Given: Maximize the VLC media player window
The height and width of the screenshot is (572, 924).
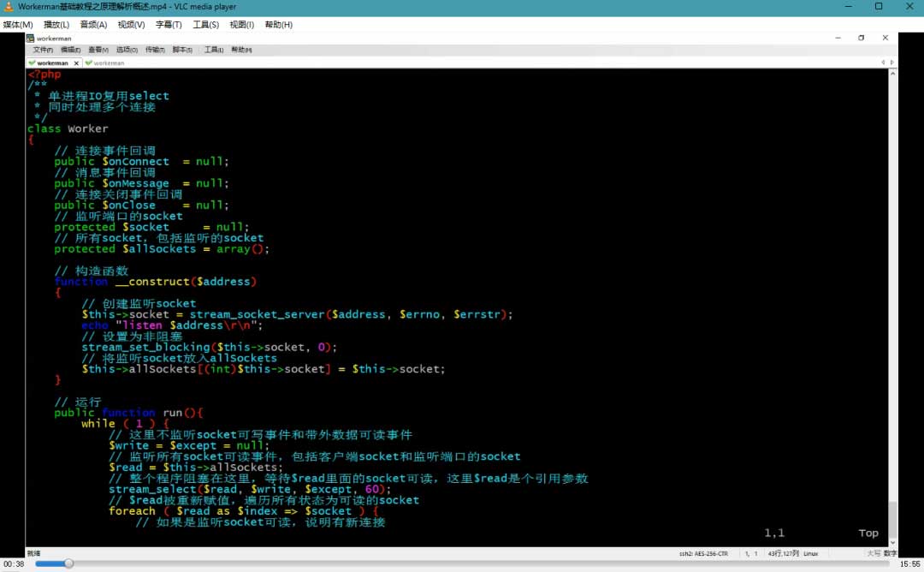Looking at the screenshot, I should coord(878,7).
